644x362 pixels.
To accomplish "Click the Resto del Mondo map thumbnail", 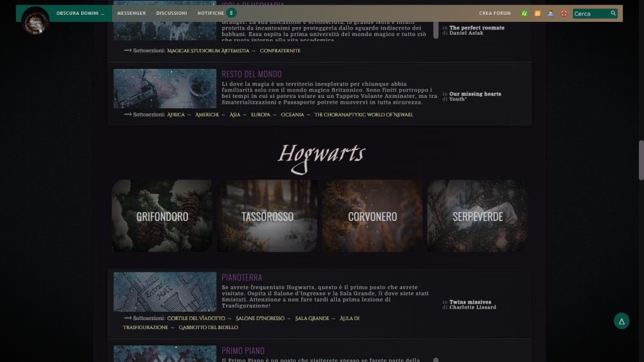I will tap(165, 88).
